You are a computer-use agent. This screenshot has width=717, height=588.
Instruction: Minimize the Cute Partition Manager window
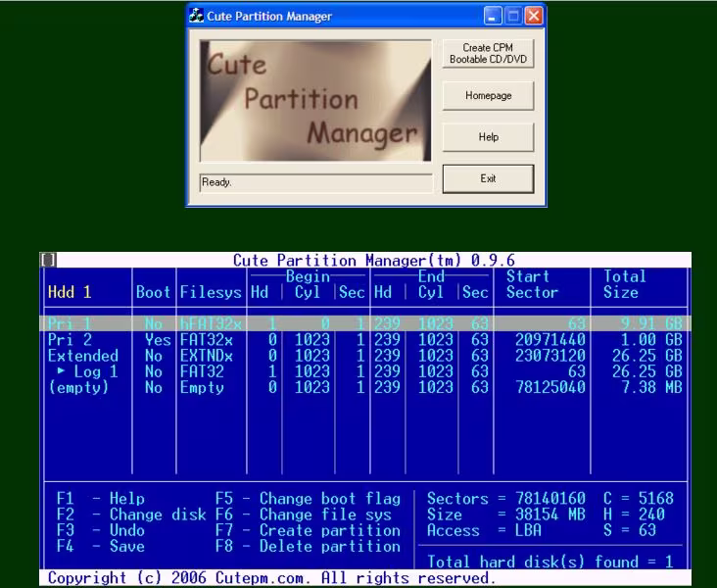coord(493,17)
